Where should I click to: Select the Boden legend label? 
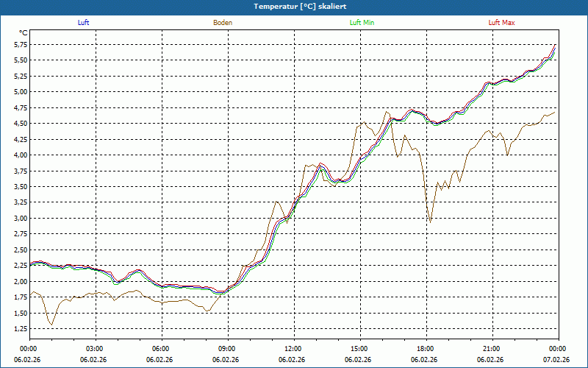click(x=223, y=23)
